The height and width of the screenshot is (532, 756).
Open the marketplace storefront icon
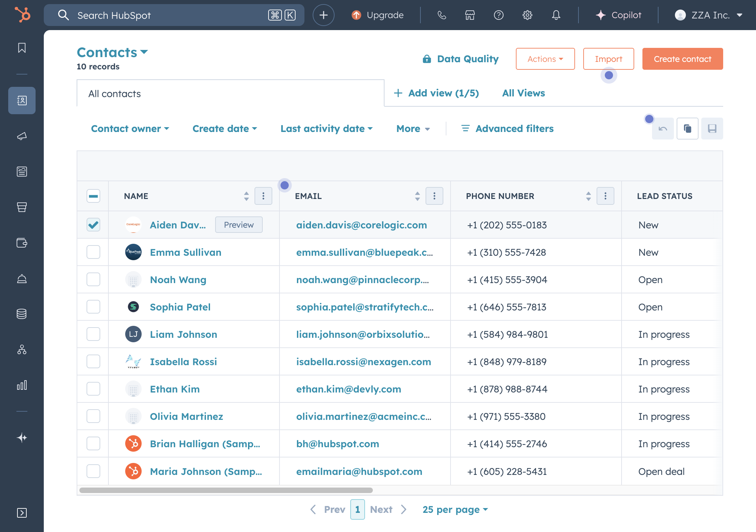click(470, 15)
